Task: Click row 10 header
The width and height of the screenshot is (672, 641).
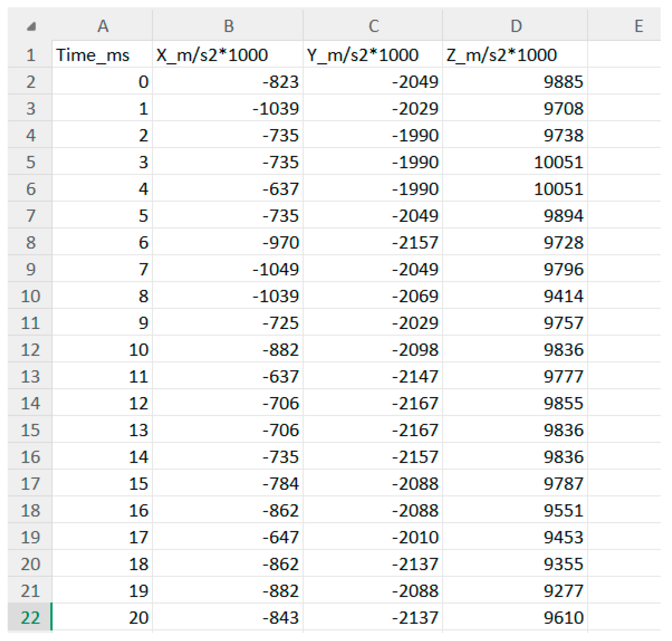Action: (x=30, y=296)
